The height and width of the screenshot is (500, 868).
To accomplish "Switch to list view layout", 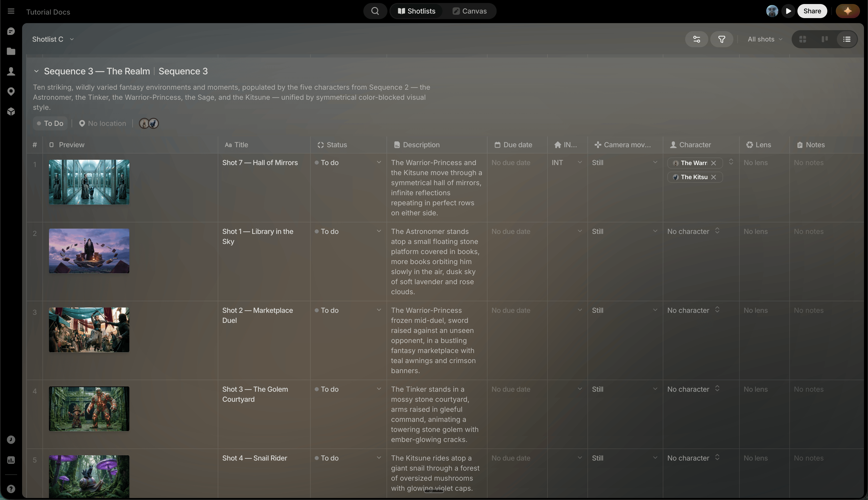I will pos(847,39).
